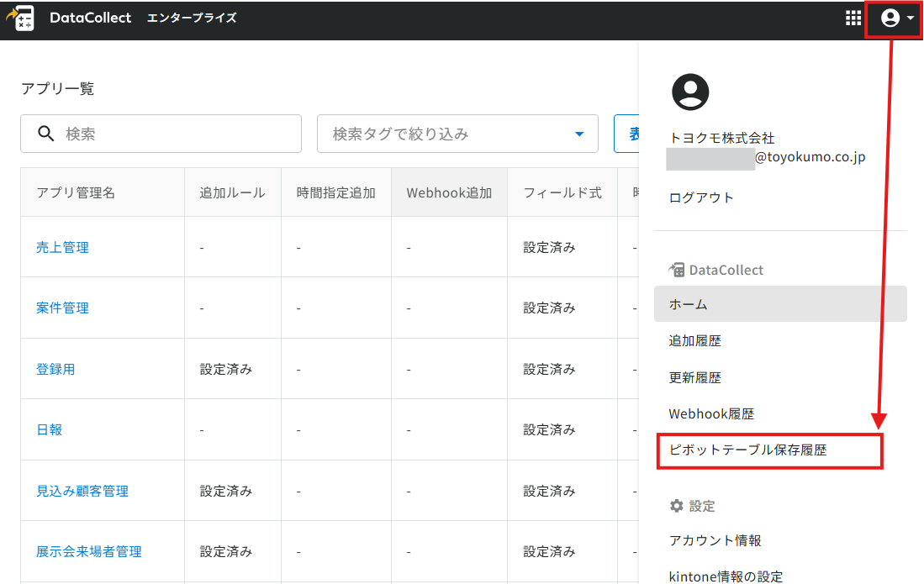
Task: Click the DataCollect section icon in panel
Action: pos(677,270)
